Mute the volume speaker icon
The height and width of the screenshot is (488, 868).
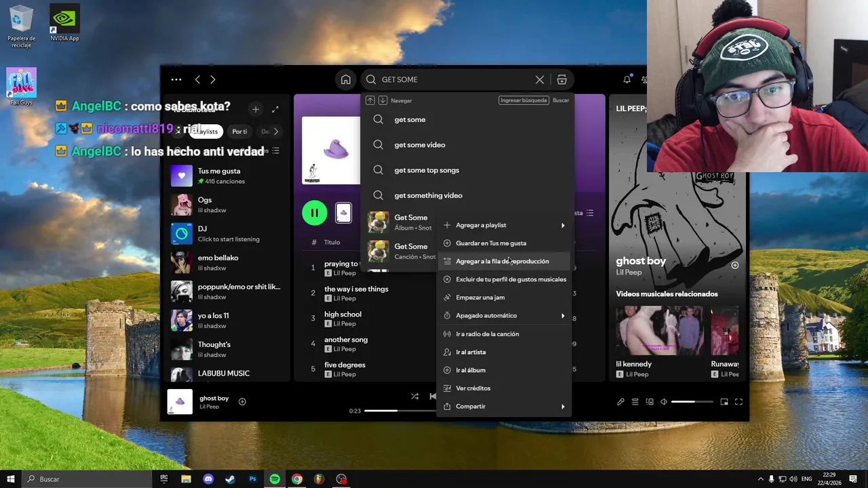[x=664, y=401]
